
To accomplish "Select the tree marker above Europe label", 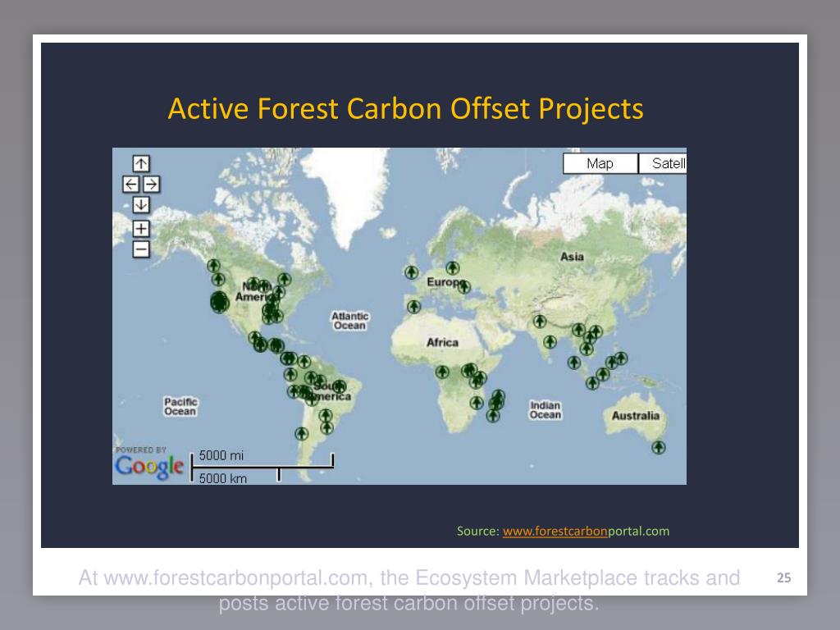I will pos(453,267).
